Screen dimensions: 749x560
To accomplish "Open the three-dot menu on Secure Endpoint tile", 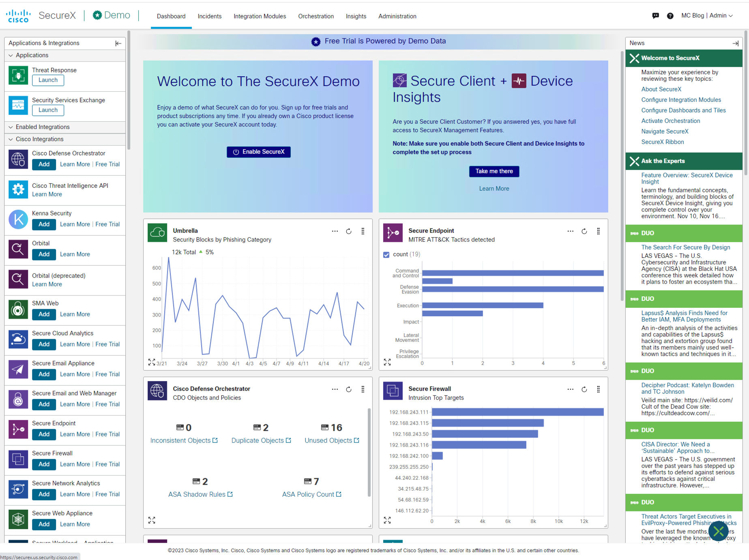I will 571,231.
